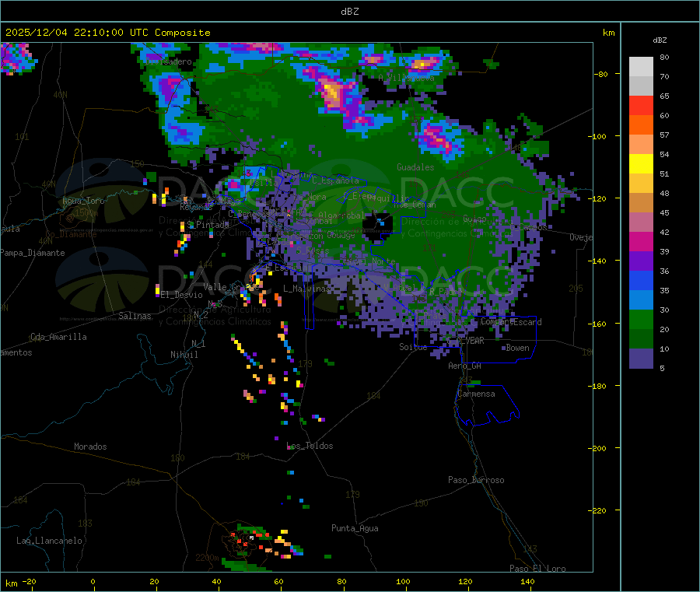Click the Salinas place label
This screenshot has width=700, height=592.
[135, 316]
